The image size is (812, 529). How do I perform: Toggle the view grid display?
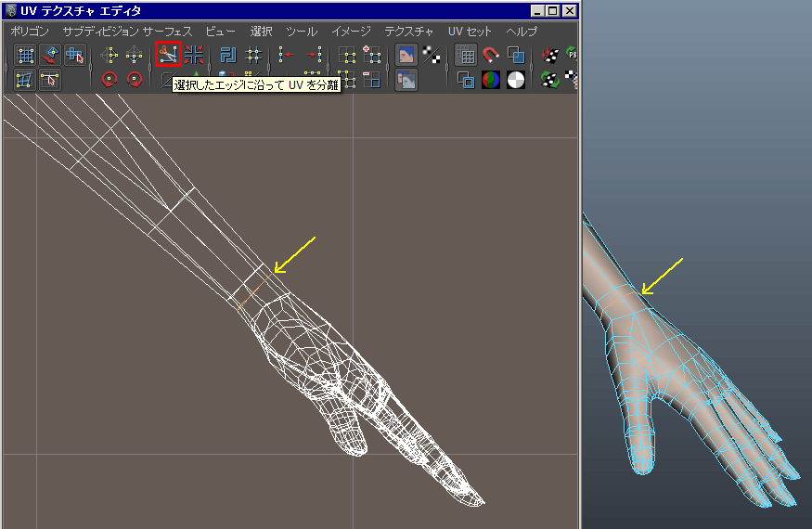pos(466,55)
